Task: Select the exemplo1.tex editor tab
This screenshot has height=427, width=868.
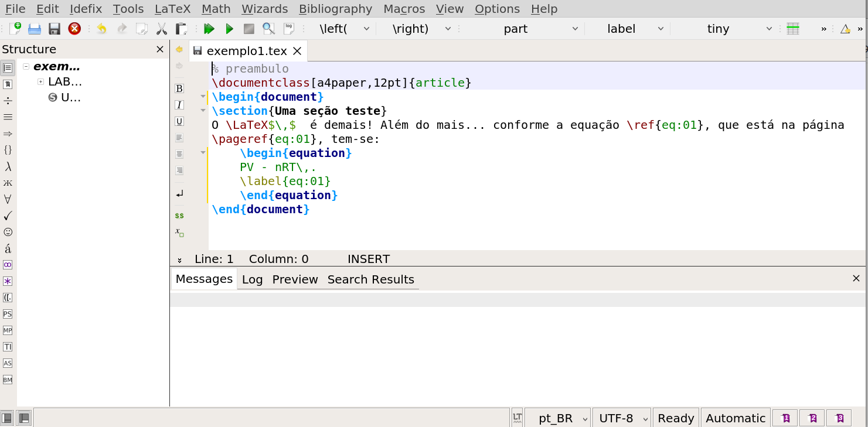Action: (x=247, y=51)
